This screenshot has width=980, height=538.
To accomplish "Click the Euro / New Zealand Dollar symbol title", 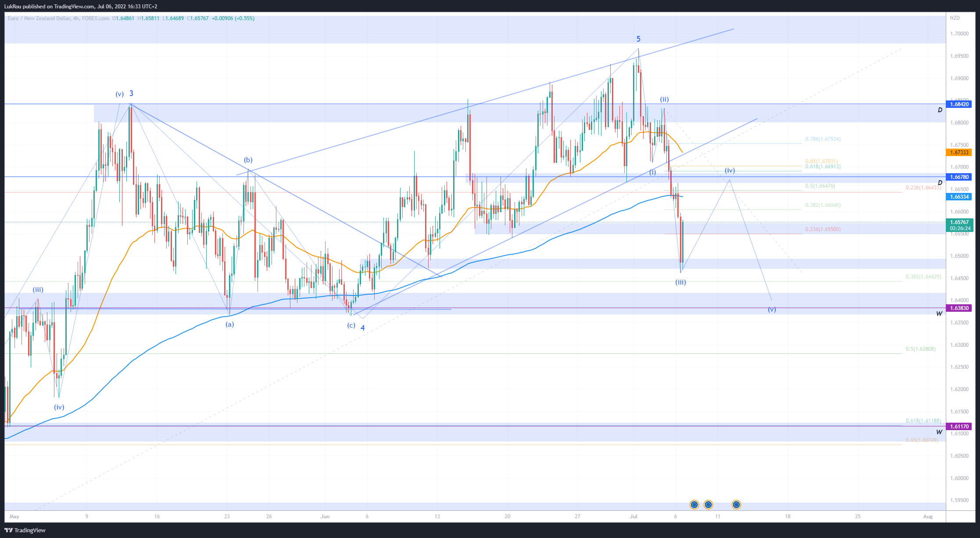I will [x=39, y=18].
